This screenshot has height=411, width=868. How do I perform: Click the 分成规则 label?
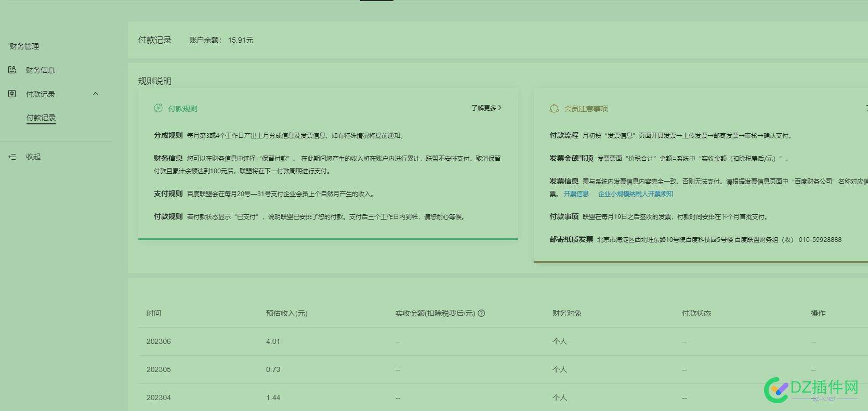coord(168,135)
